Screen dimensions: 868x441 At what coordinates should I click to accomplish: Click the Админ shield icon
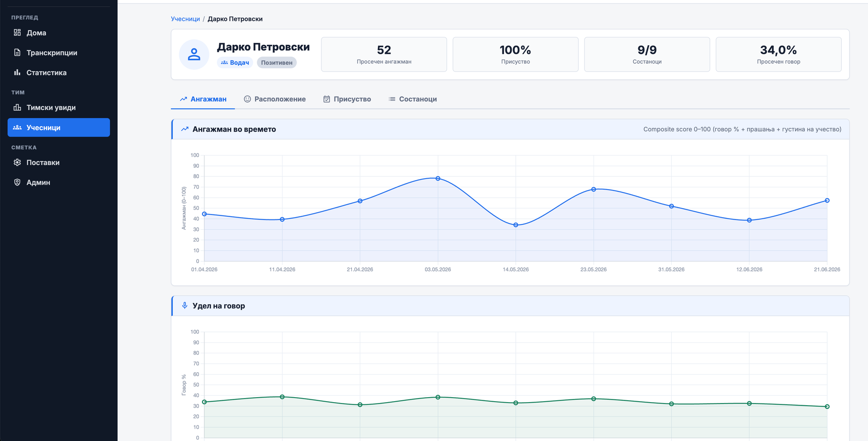(x=17, y=182)
